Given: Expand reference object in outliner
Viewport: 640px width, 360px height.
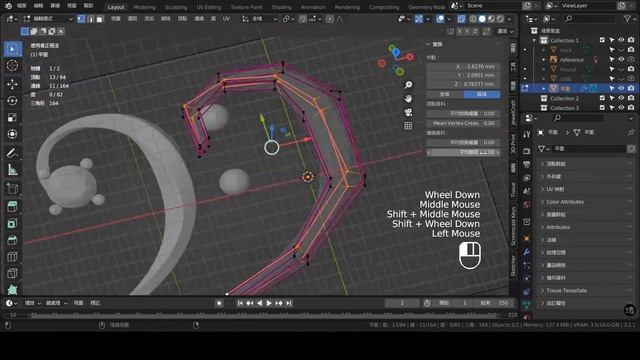Looking at the screenshot, I should coord(544,60).
